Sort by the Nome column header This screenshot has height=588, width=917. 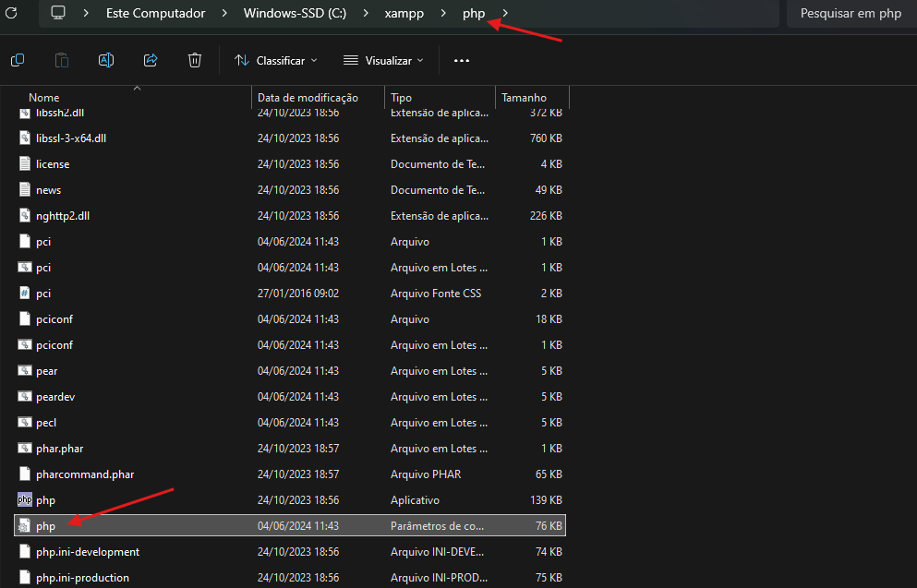(x=43, y=97)
